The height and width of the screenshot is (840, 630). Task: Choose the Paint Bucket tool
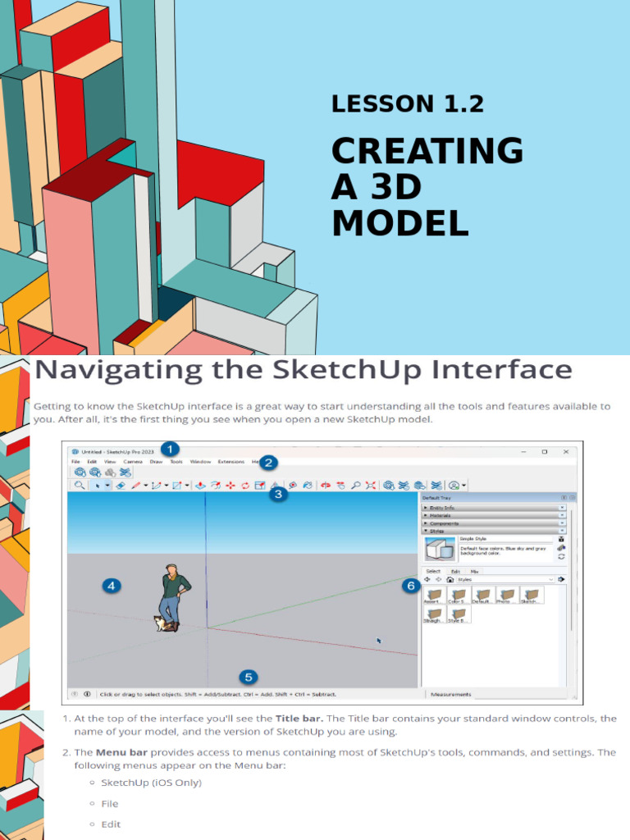308,486
